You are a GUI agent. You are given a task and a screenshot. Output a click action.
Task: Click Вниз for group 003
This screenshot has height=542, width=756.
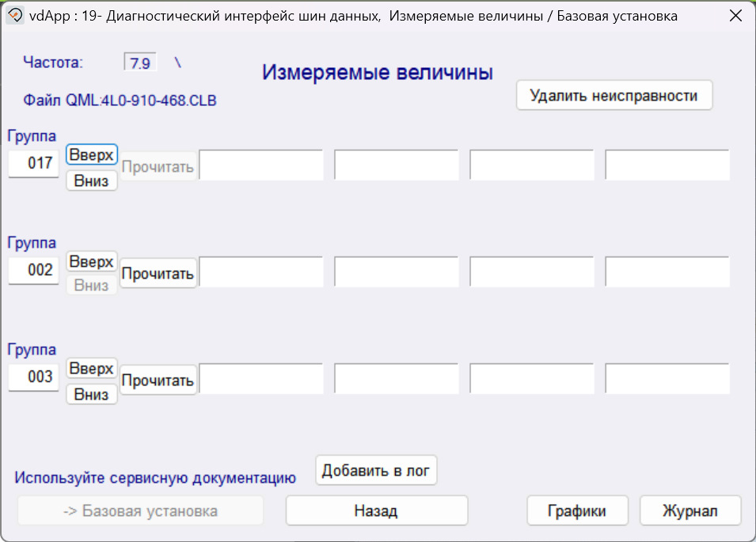click(91, 394)
